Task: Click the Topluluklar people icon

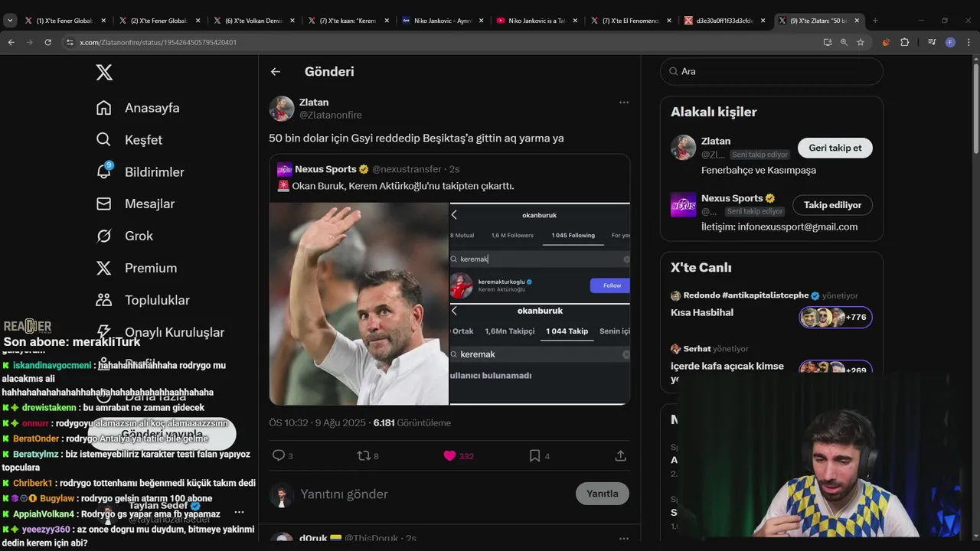Action: 104,300
